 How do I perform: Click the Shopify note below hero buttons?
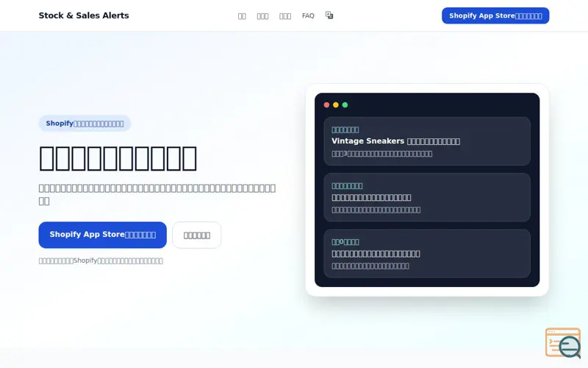point(101,261)
